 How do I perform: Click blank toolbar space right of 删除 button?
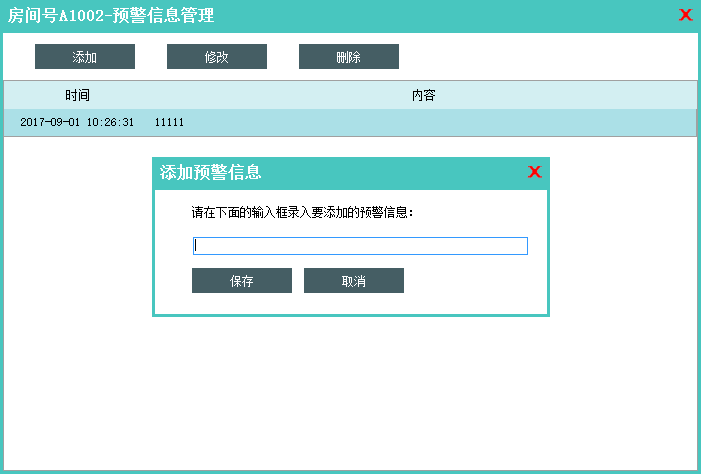(x=550, y=57)
